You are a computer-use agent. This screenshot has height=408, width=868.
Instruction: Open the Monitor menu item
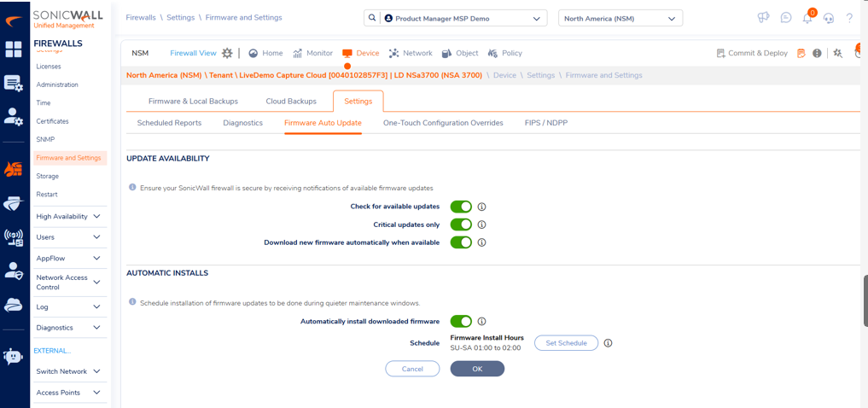pos(312,53)
